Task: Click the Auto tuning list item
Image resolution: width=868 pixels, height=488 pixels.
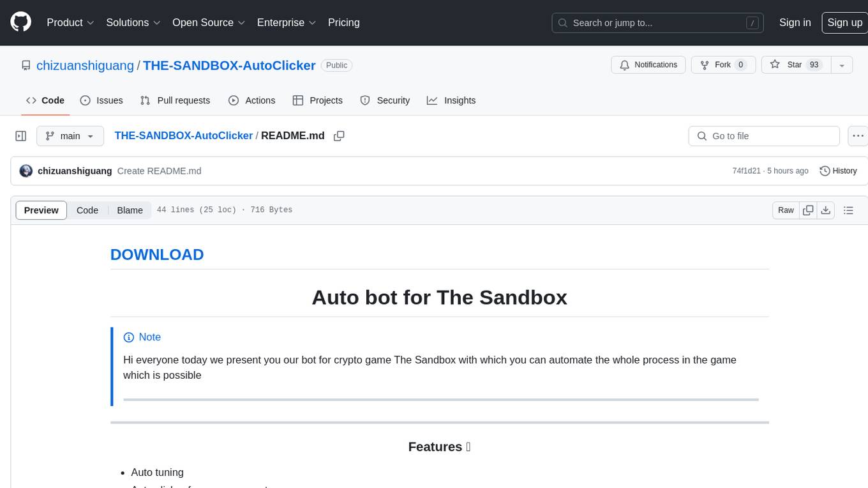Action: coord(157,473)
